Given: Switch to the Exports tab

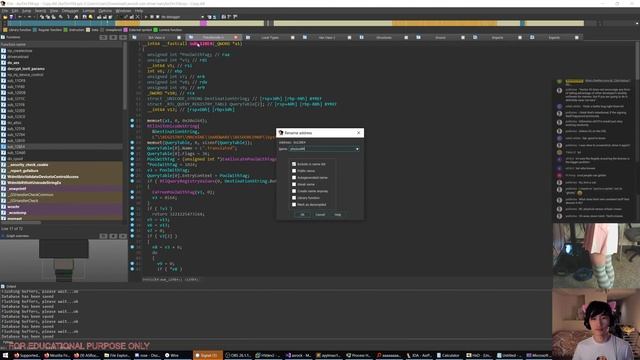Looking at the screenshot, I should 554,38.
